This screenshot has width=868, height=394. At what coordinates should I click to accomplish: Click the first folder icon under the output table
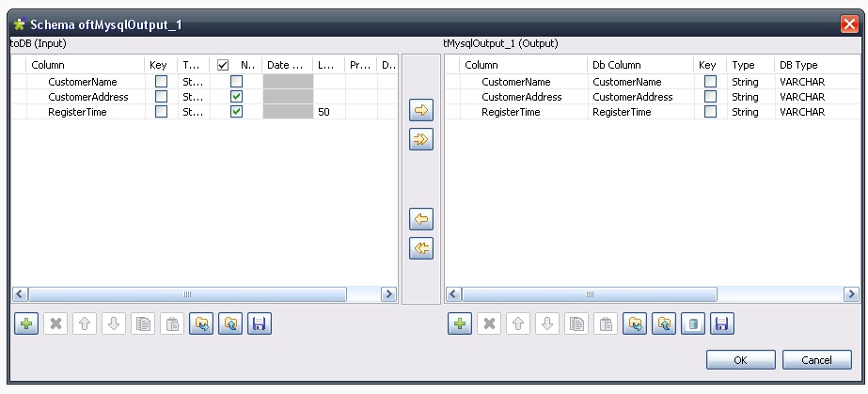(x=633, y=323)
